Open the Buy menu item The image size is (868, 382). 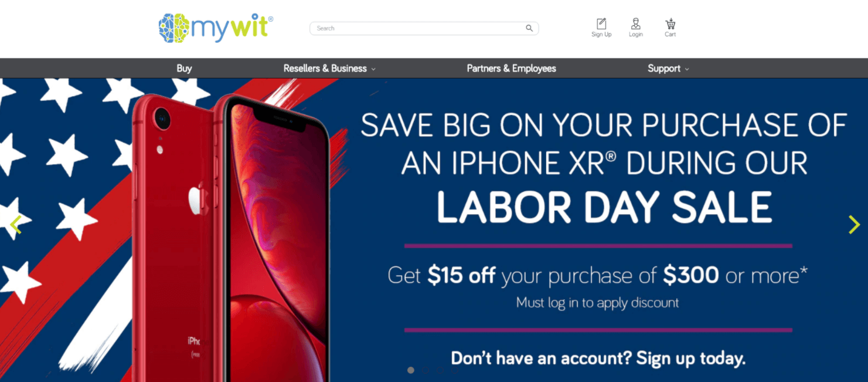(x=184, y=68)
